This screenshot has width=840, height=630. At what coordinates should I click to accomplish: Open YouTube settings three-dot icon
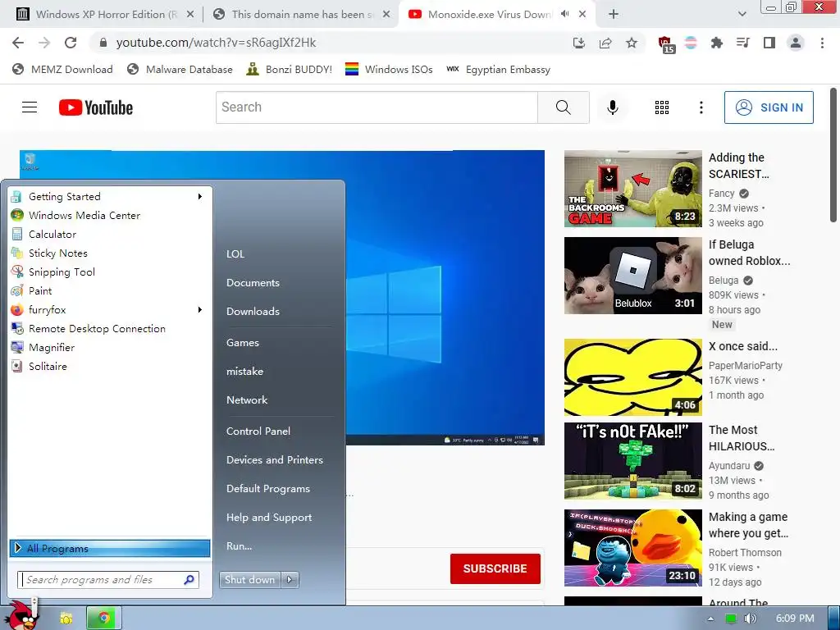[x=701, y=107]
